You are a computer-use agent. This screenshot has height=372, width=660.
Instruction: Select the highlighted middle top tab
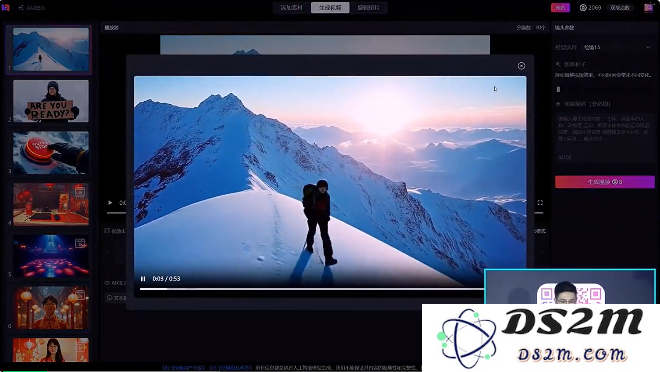[x=330, y=8]
